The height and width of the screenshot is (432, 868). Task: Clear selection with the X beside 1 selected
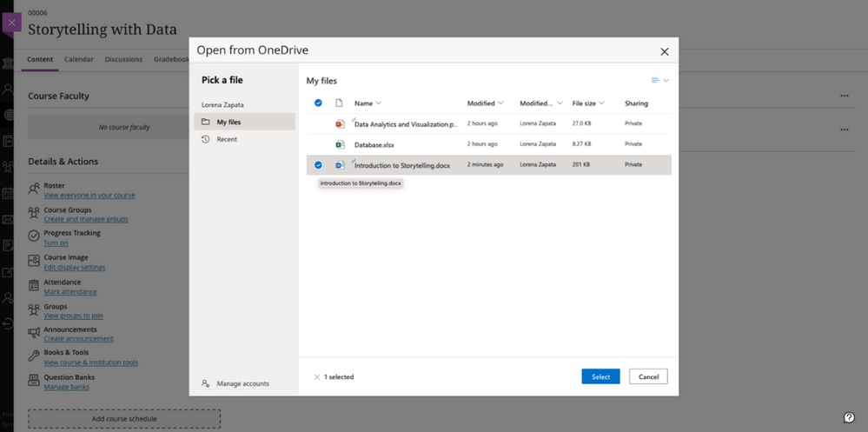(x=317, y=377)
